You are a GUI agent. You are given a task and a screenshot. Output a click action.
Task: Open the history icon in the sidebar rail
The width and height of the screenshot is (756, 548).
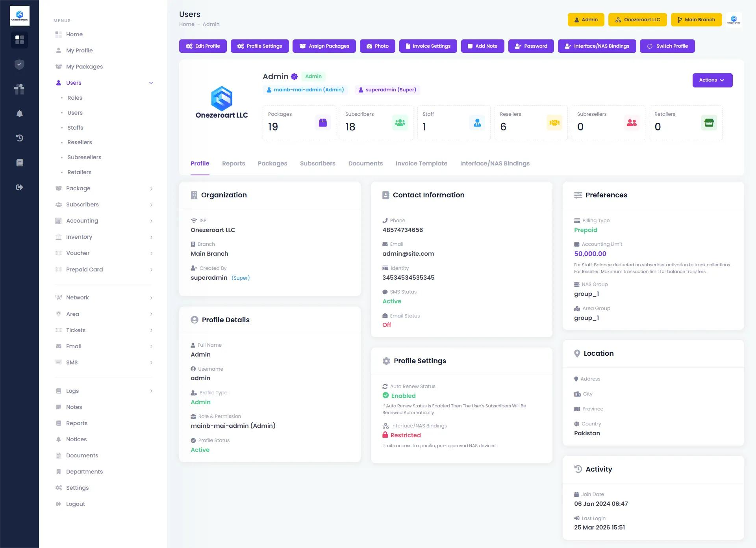[x=19, y=138]
